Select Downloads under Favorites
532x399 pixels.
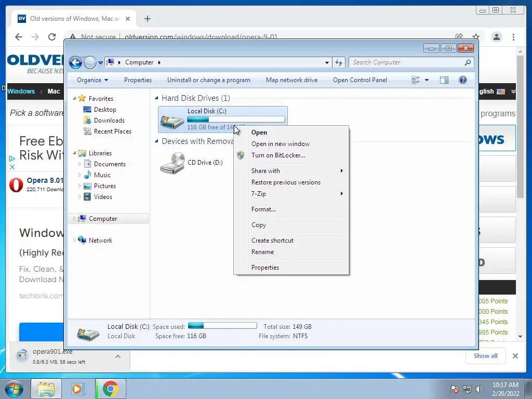pos(109,121)
